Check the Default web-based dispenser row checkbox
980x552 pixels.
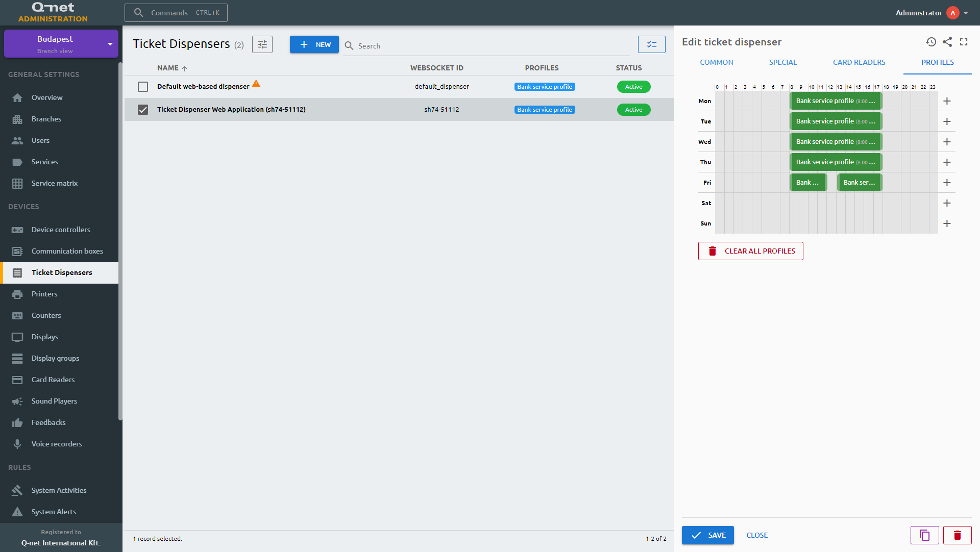click(143, 87)
